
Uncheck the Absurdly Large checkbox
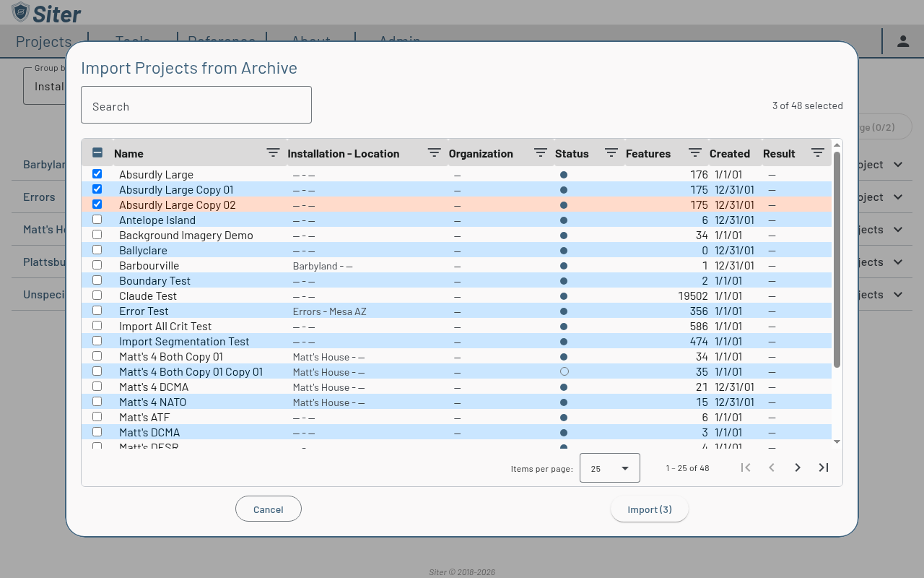tap(97, 174)
